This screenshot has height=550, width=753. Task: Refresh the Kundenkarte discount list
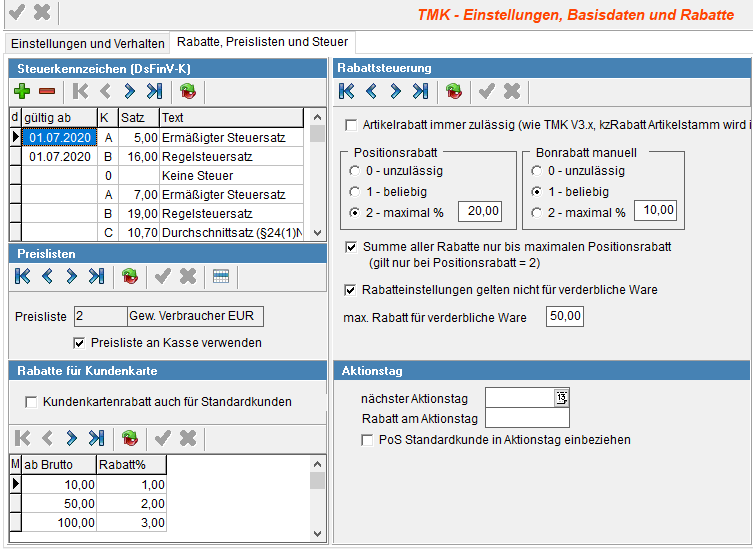[x=129, y=438]
